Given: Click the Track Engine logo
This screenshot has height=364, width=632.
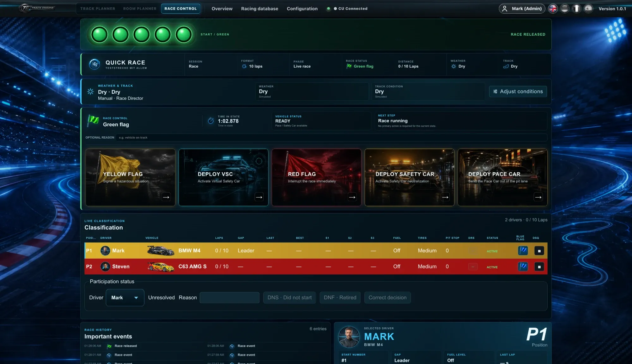Looking at the screenshot, I should (x=37, y=8).
